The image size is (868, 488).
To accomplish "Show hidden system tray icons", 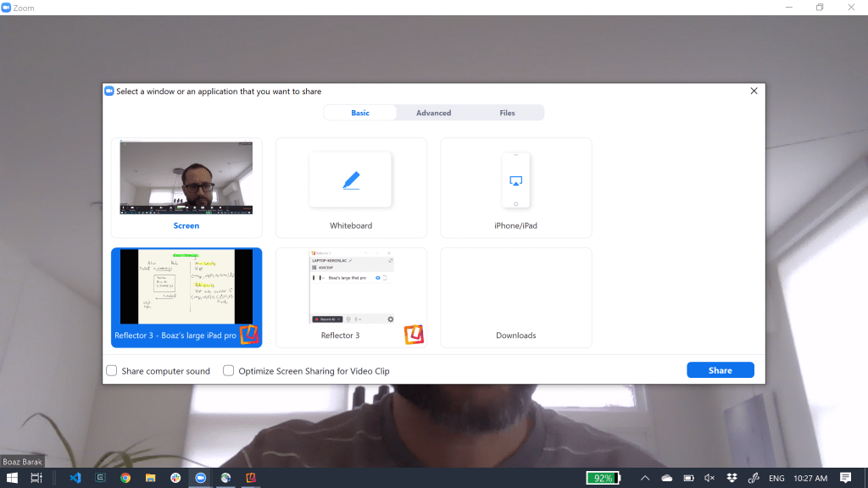I will (645, 478).
